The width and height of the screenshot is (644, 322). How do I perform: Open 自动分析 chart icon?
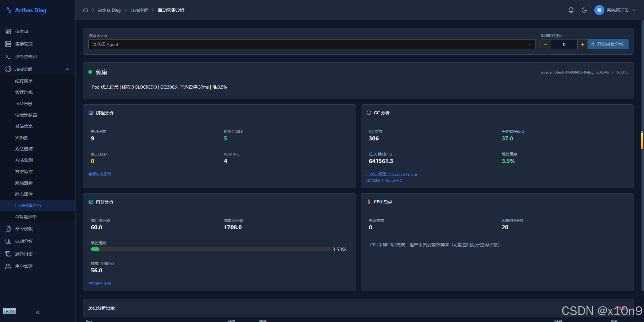tap(8, 241)
